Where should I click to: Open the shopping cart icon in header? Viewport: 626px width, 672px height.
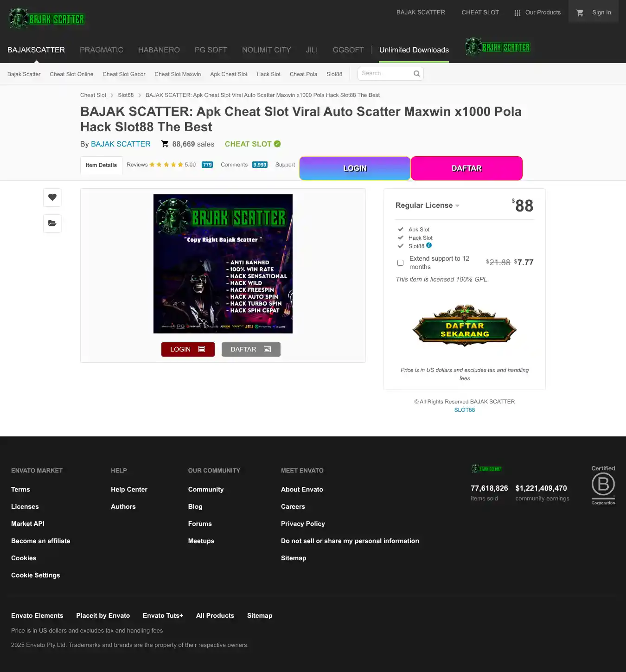click(x=580, y=13)
